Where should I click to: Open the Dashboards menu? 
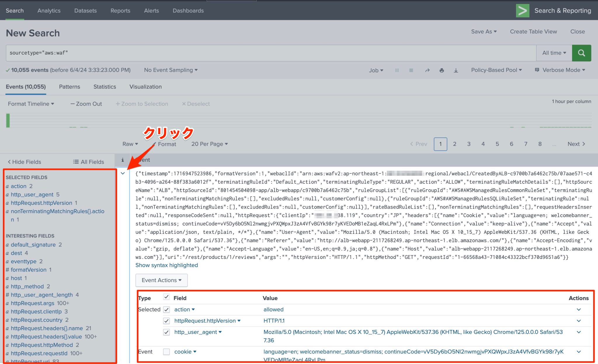point(188,11)
